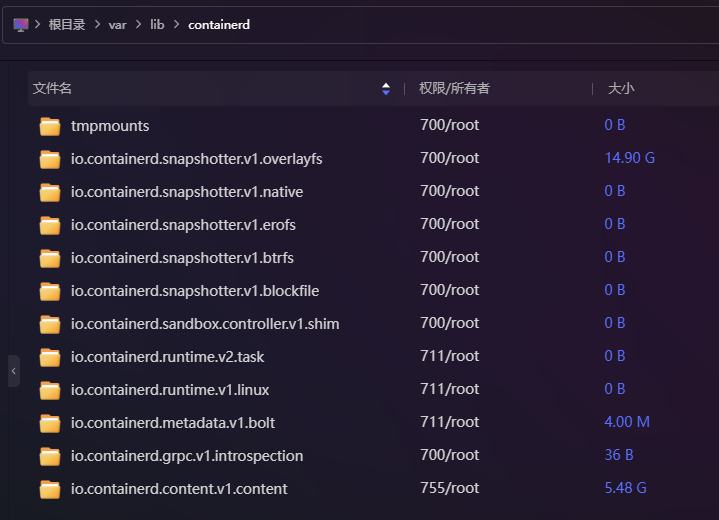Viewport: 719px width, 520px height.
Task: Click the computer icon in breadcrumb bar
Action: point(20,24)
